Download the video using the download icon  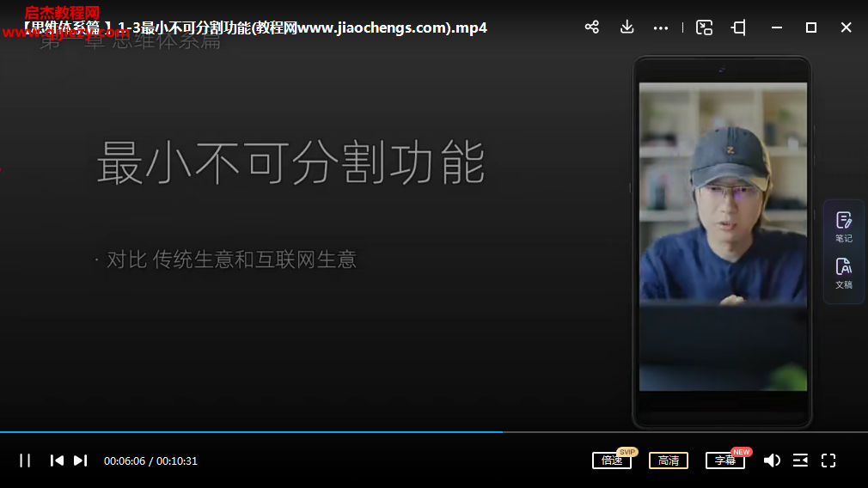627,27
